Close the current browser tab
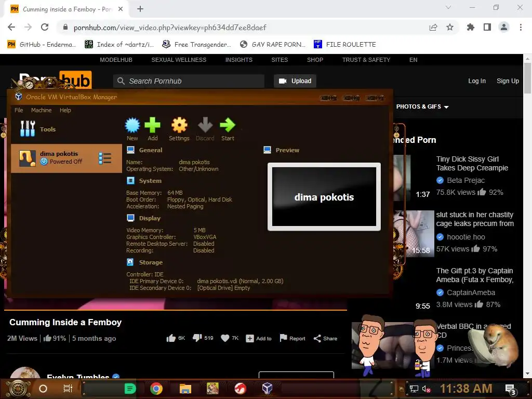Screen dimensions: 532x399 (121, 9)
